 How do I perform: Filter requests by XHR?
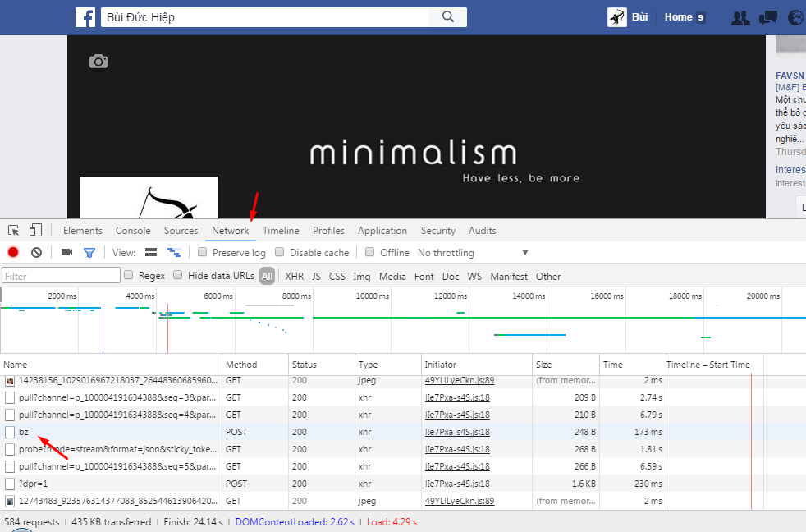click(295, 277)
